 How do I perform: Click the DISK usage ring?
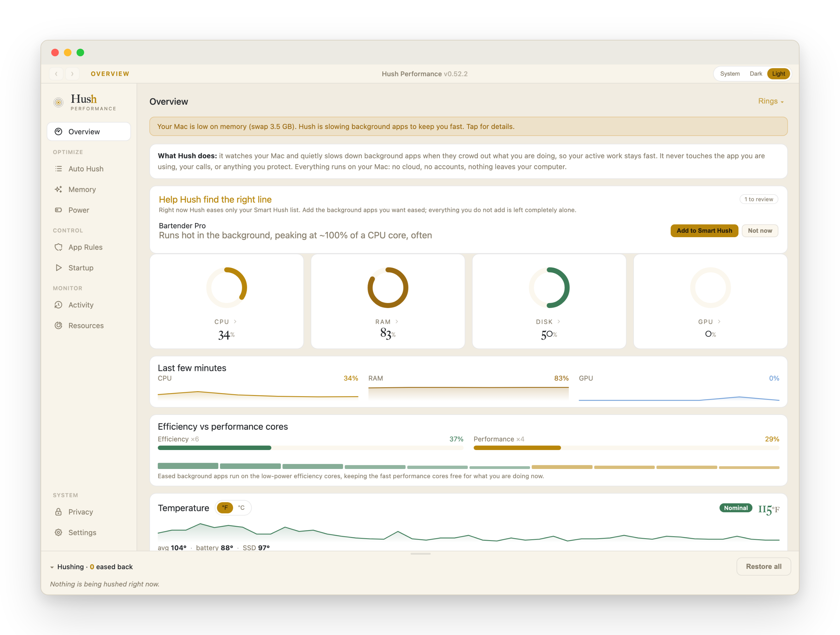[549, 287]
